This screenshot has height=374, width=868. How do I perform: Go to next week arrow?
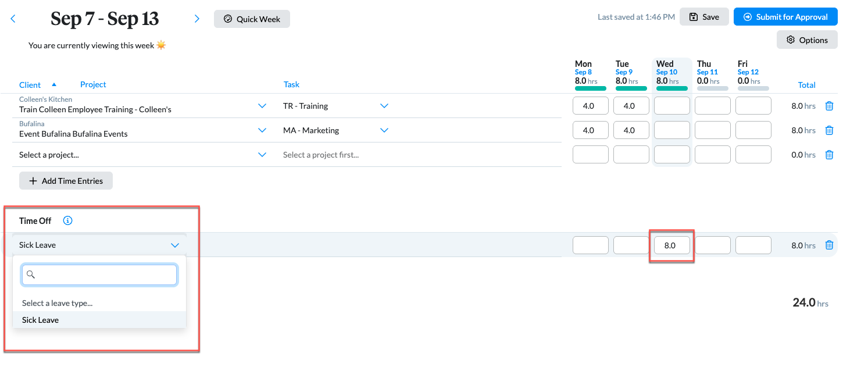[197, 19]
